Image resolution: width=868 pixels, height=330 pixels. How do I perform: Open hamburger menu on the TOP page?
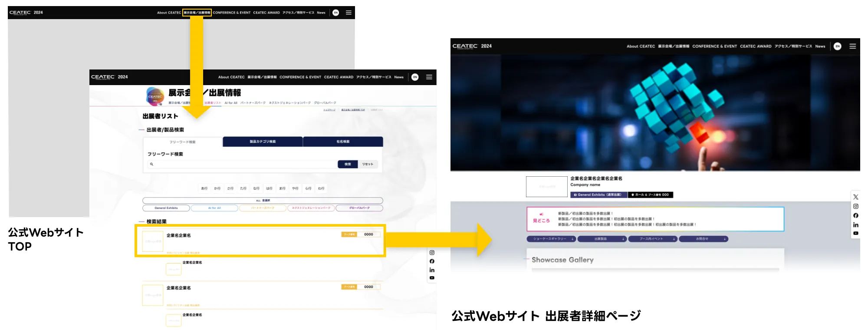pyautogui.click(x=349, y=13)
